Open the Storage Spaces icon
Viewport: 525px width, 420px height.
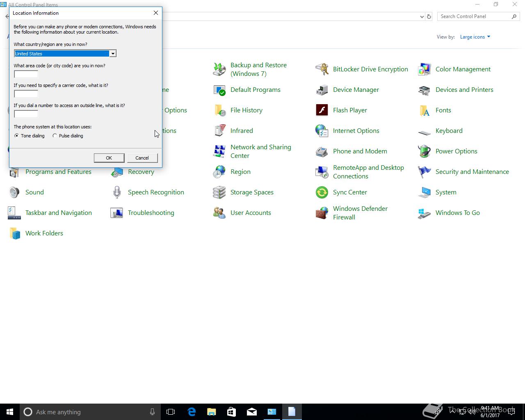pyautogui.click(x=219, y=192)
